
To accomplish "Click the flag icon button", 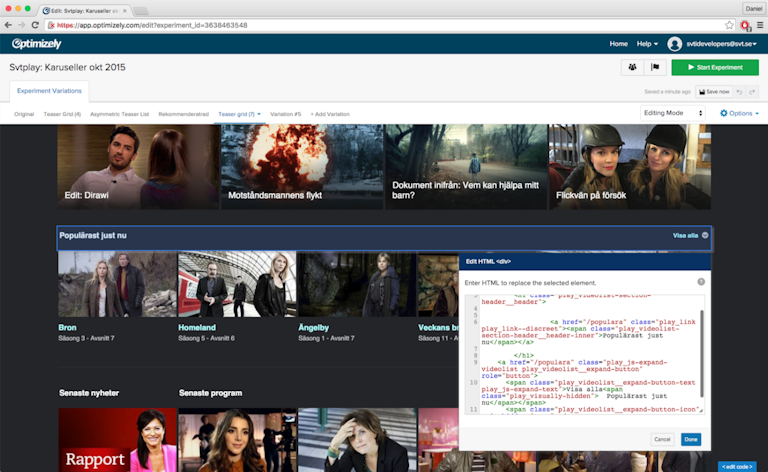I will pyautogui.click(x=656, y=67).
